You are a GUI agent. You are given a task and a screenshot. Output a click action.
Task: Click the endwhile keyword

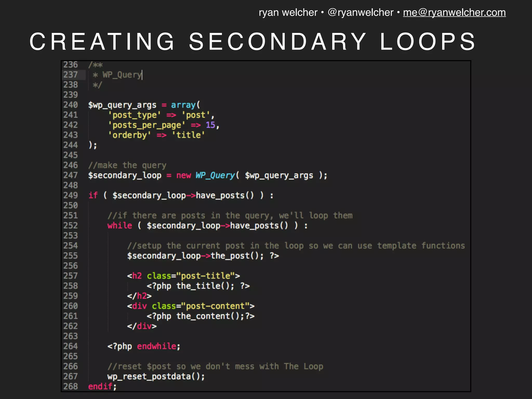157,346
